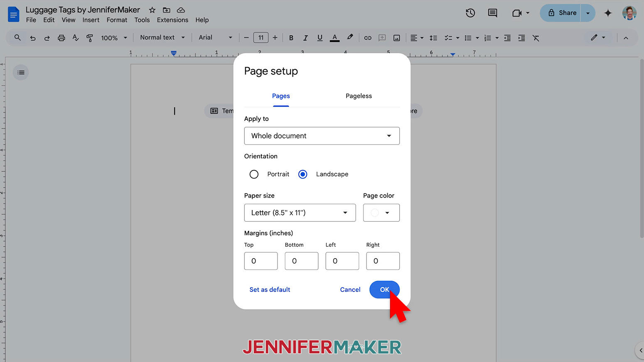The height and width of the screenshot is (362, 644).
Task: Undo the last action
Action: click(33, 38)
